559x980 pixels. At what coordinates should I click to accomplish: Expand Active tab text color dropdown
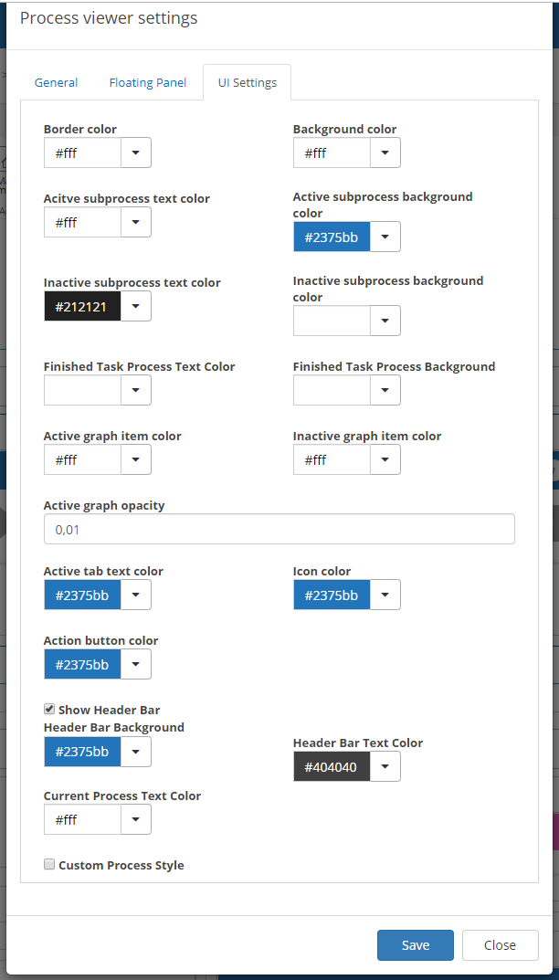pos(136,595)
